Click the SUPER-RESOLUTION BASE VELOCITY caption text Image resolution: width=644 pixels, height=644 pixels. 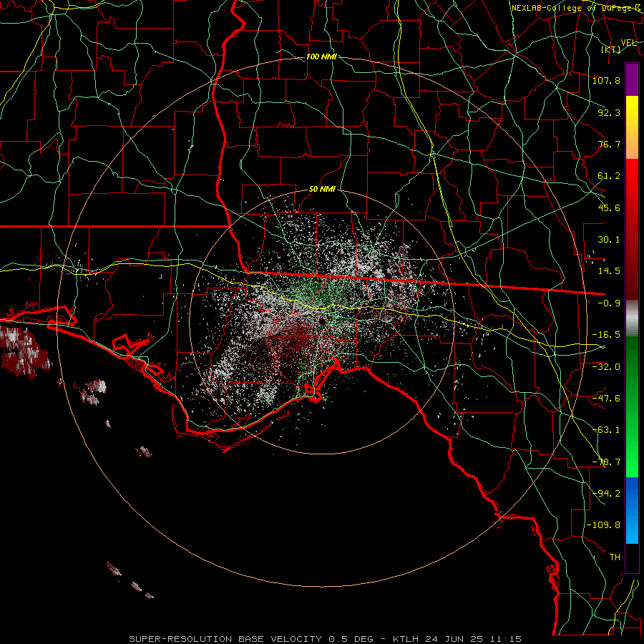click(225, 639)
